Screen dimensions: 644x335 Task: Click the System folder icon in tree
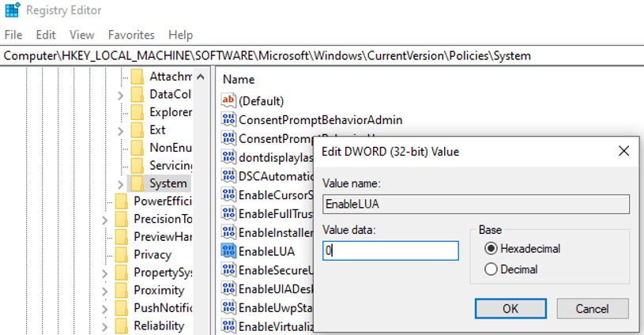[x=137, y=183]
